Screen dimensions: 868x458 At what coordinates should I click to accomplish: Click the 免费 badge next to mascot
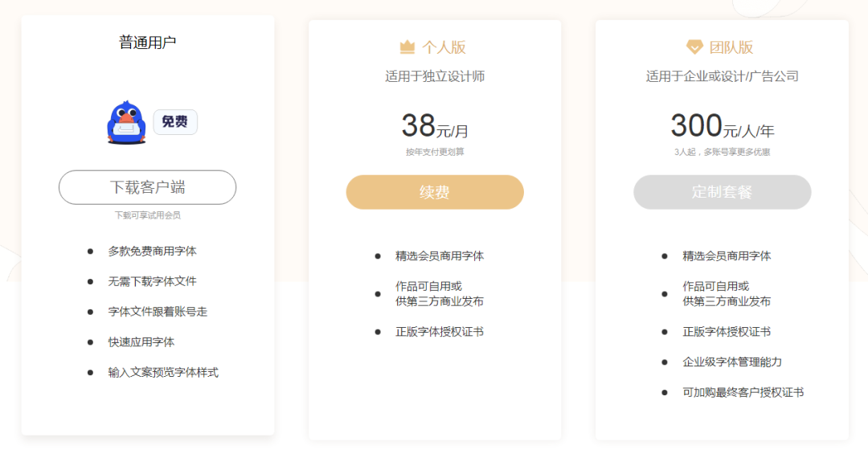pos(175,122)
